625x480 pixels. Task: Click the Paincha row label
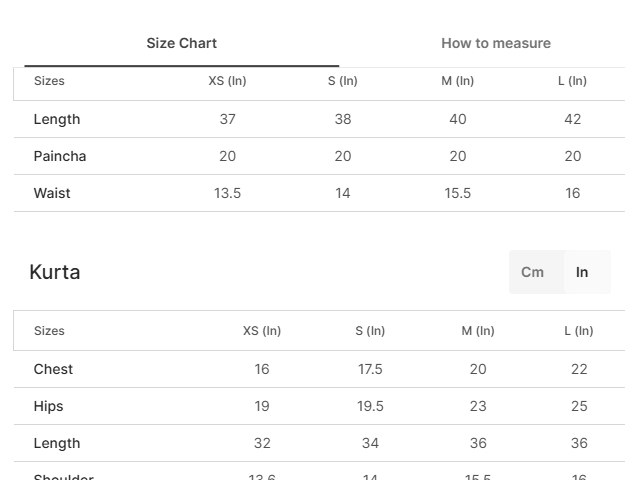point(60,156)
